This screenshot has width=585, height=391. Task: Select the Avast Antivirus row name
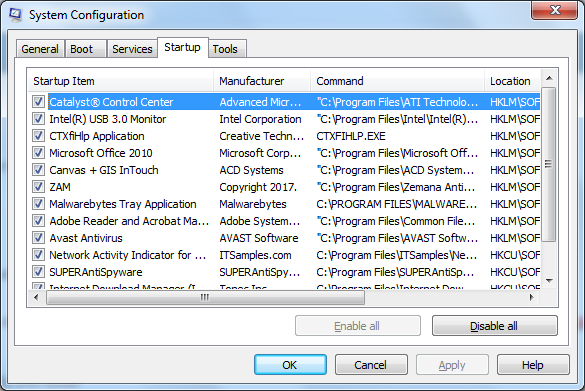click(86, 238)
